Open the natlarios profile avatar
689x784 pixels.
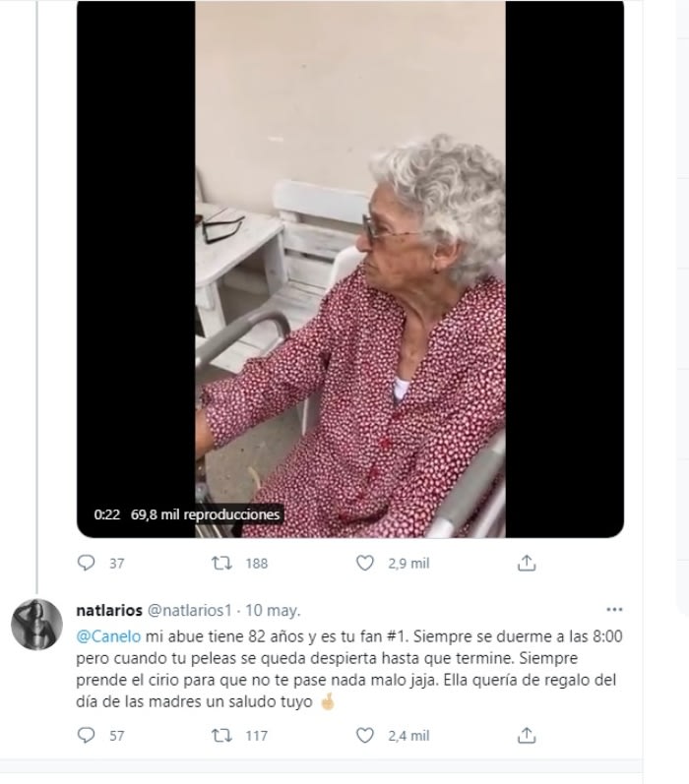click(x=37, y=622)
